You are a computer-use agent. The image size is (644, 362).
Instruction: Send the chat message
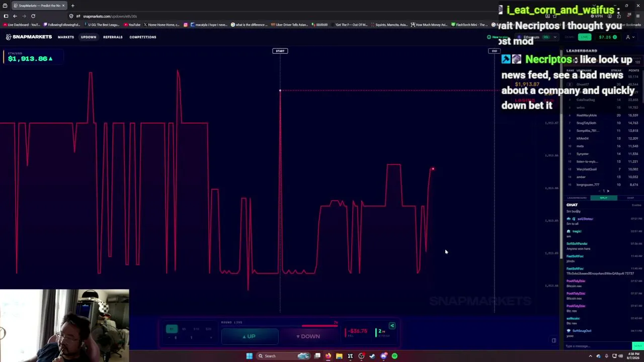coord(637,346)
